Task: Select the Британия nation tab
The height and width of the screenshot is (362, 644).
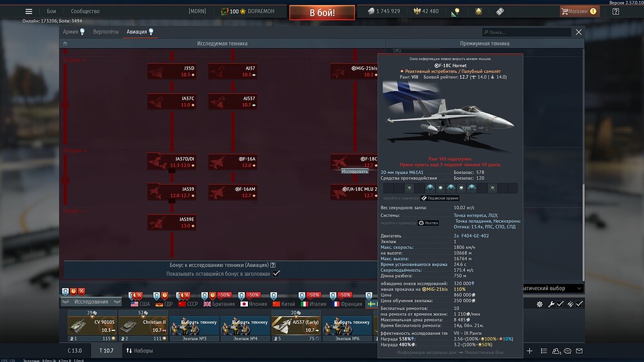Action: [x=220, y=304]
